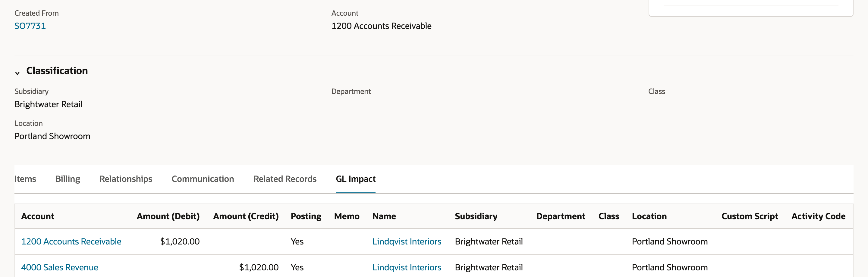
Task: Open the 4000 Sales Revenue account link
Action: [60, 267]
